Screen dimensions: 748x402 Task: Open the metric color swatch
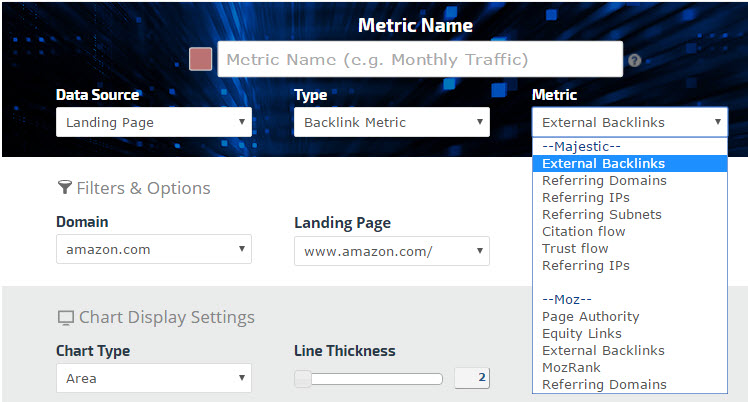(x=200, y=59)
